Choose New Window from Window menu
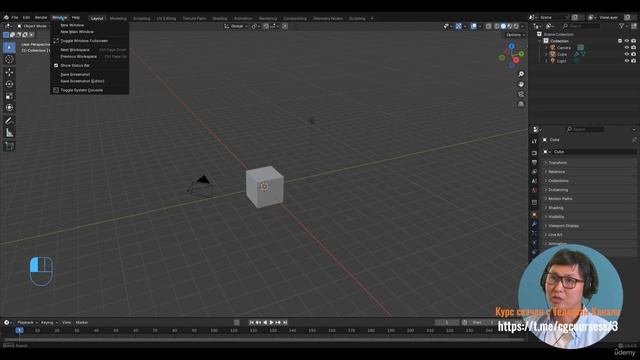640x360 pixels. pyautogui.click(x=72, y=25)
